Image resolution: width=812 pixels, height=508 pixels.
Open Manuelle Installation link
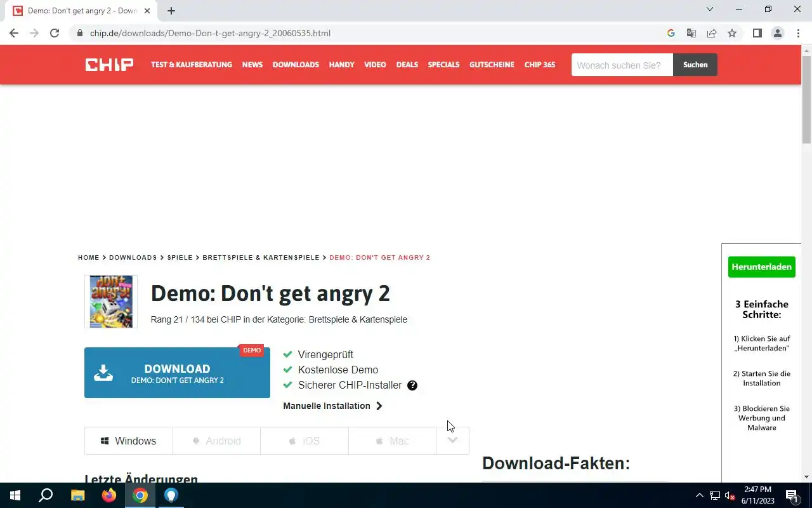click(x=332, y=406)
